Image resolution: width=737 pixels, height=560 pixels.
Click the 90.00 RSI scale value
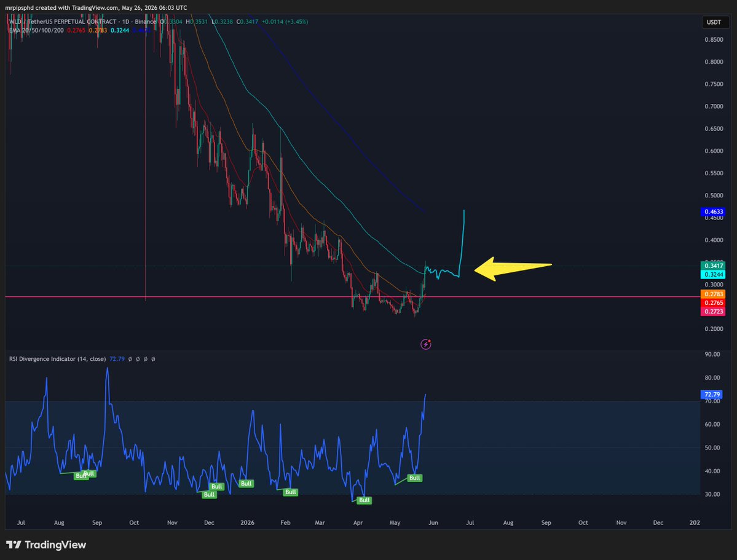pyautogui.click(x=712, y=354)
